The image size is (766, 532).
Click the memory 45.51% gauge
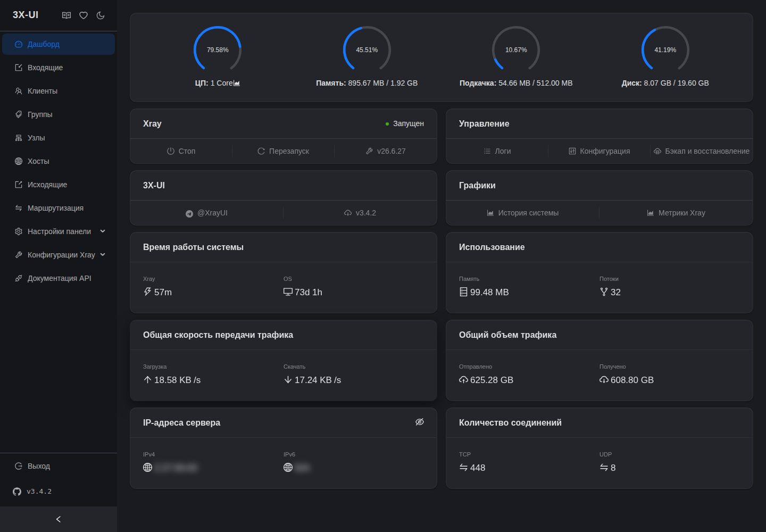click(367, 50)
